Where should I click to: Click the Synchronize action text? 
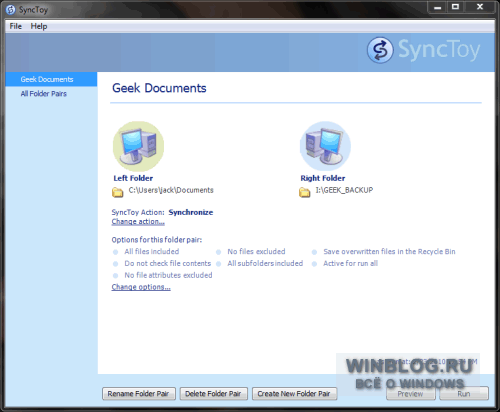[x=191, y=212]
